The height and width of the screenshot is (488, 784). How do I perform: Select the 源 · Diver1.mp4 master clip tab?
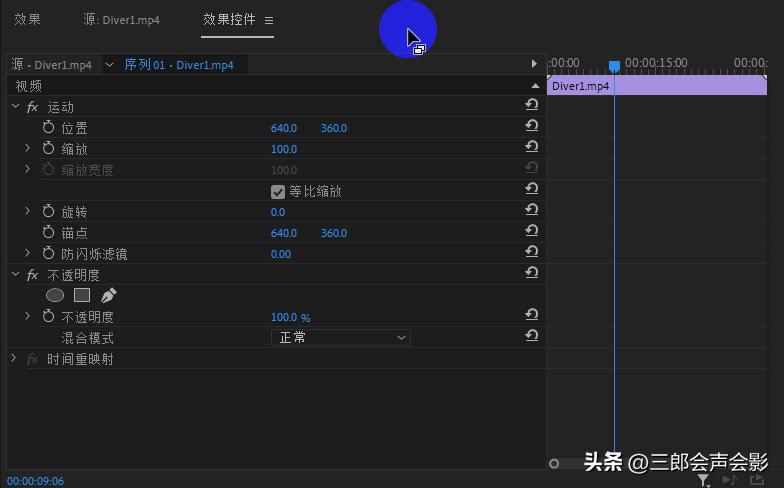tap(52, 65)
